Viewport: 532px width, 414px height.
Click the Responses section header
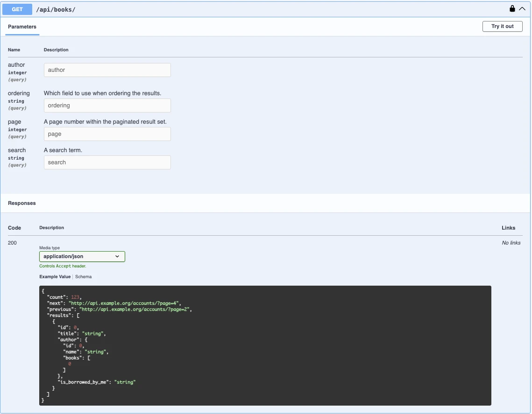[22, 203]
